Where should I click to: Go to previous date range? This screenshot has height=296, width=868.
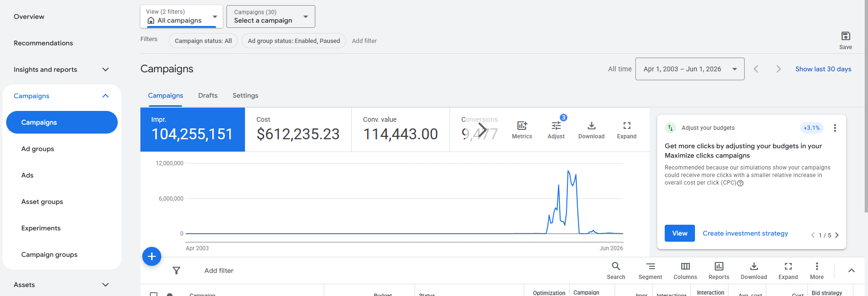[x=756, y=69]
